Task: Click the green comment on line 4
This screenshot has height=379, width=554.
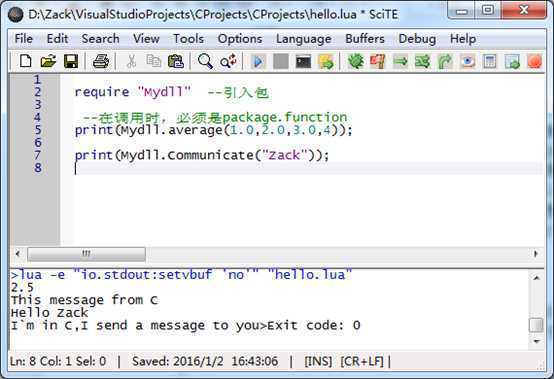Action: pos(215,117)
